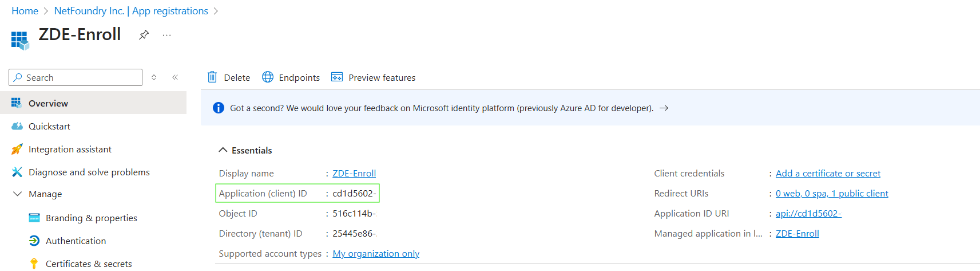
Task: Click the Application ID URI label
Action: (x=691, y=213)
